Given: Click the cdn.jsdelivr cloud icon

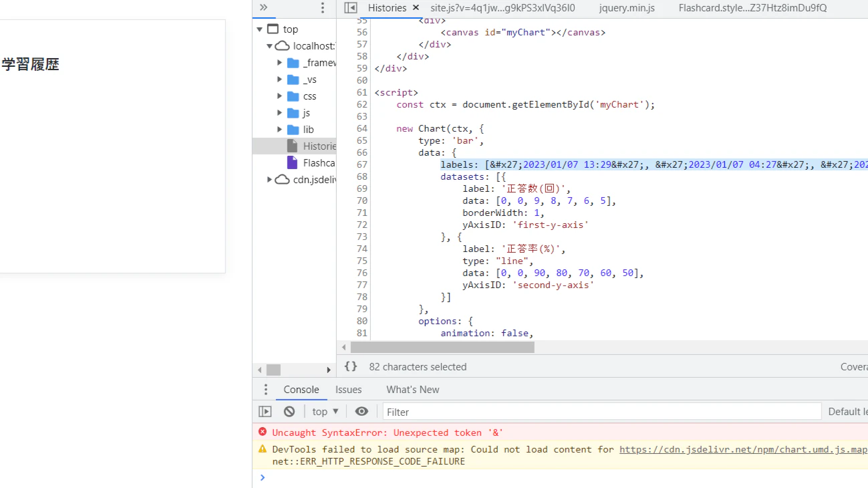Looking at the screenshot, I should [x=283, y=180].
